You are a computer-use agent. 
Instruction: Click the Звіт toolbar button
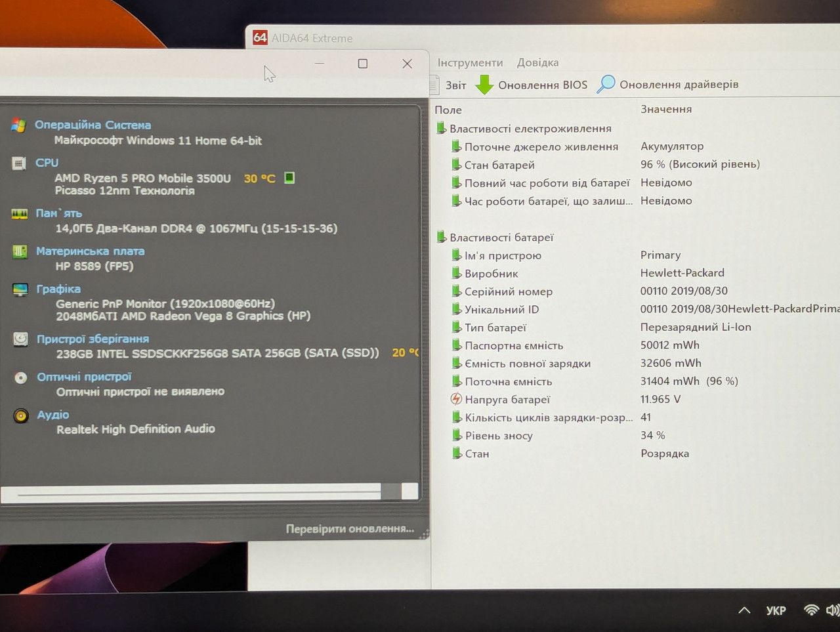coord(449,85)
